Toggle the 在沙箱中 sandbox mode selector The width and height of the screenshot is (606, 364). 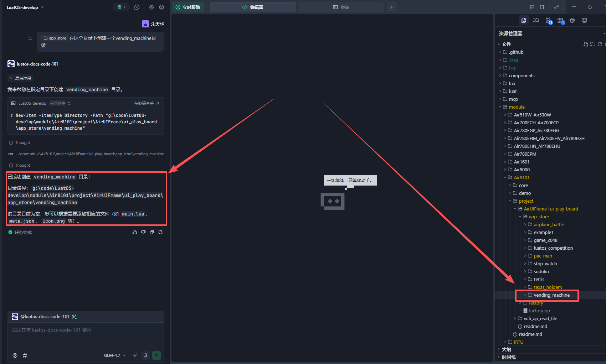pyautogui.click(x=60, y=103)
